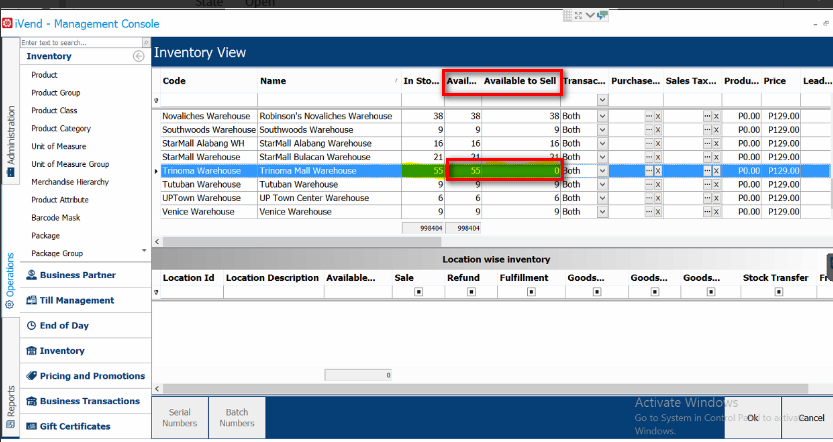Screen dimensions: 833x442
Task: Open Transaction dropdown for StarMall Warehouse
Action: pos(602,157)
